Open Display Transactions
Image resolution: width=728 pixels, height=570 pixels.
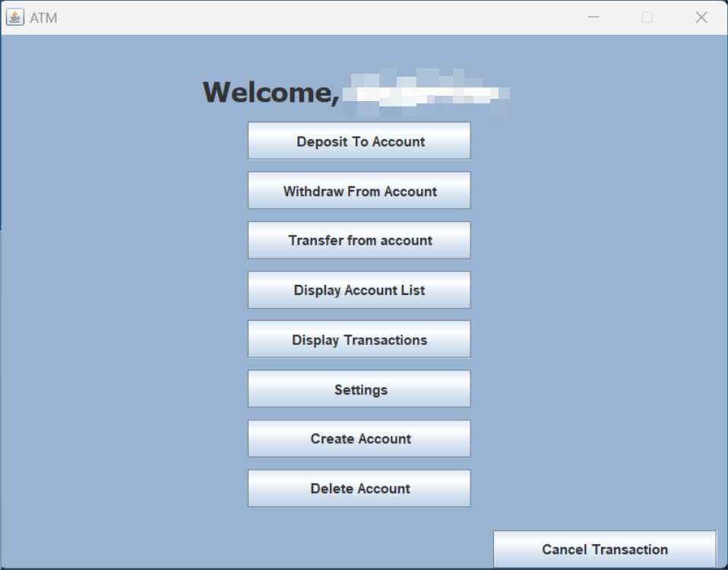[359, 340]
